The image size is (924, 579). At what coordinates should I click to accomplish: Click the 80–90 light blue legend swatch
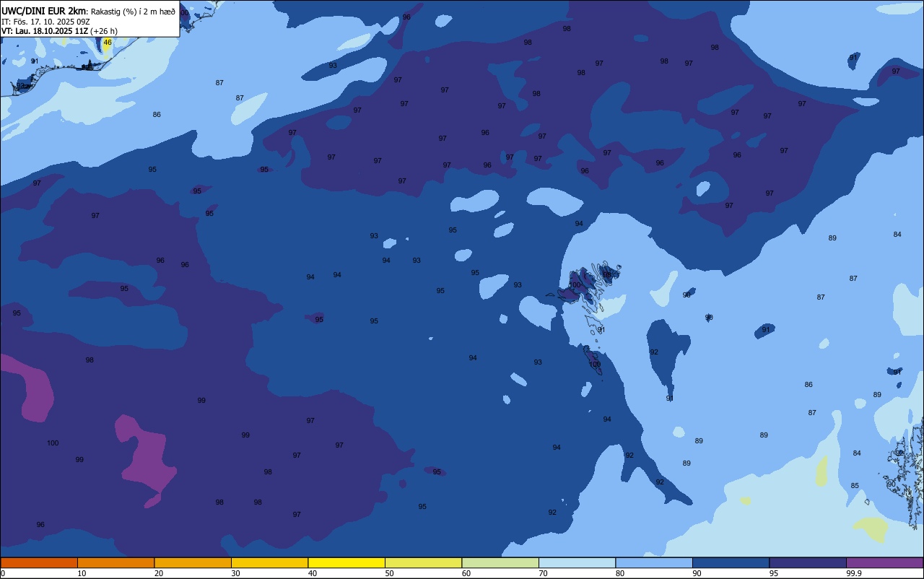coord(654,562)
